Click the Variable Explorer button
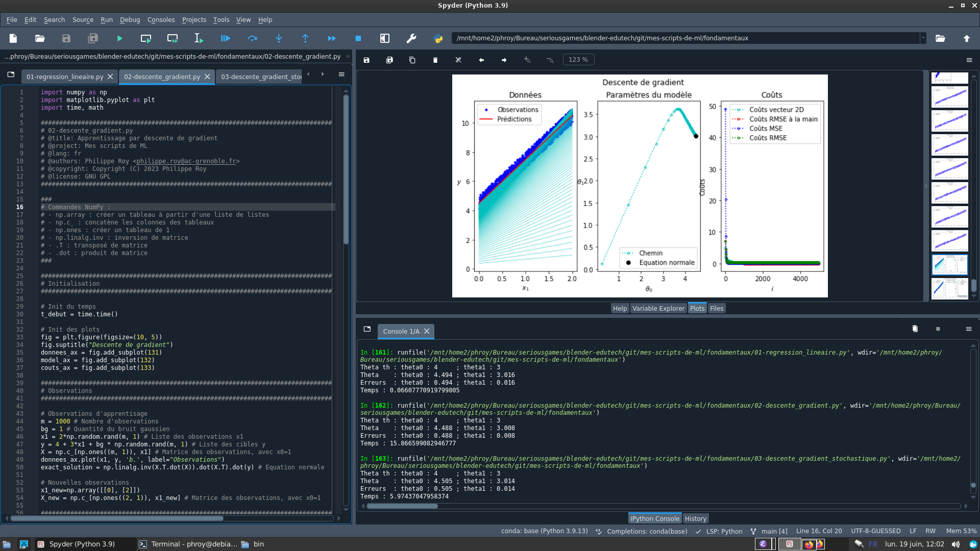Screen dimensions: 980x551 pos(657,308)
